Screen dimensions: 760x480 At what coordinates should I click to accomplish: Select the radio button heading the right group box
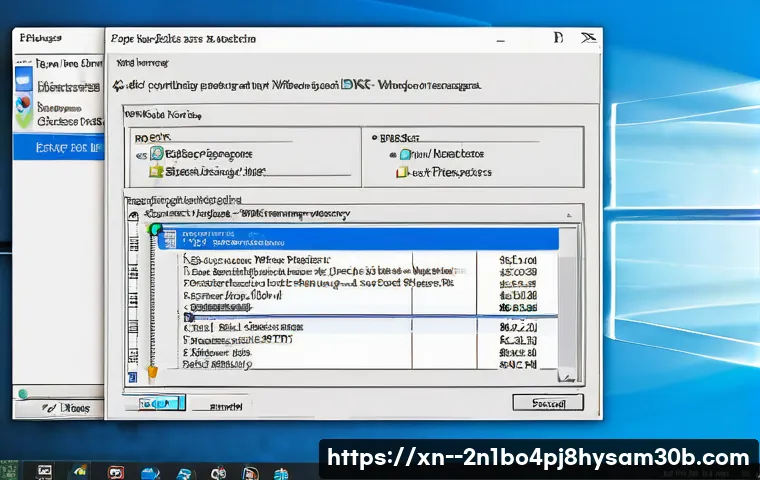[375, 138]
